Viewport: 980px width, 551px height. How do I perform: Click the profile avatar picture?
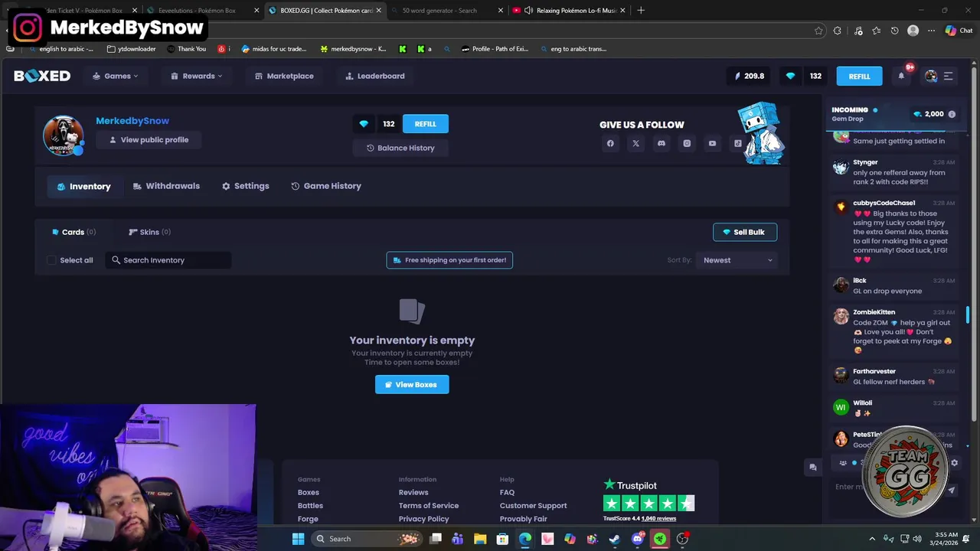63,135
